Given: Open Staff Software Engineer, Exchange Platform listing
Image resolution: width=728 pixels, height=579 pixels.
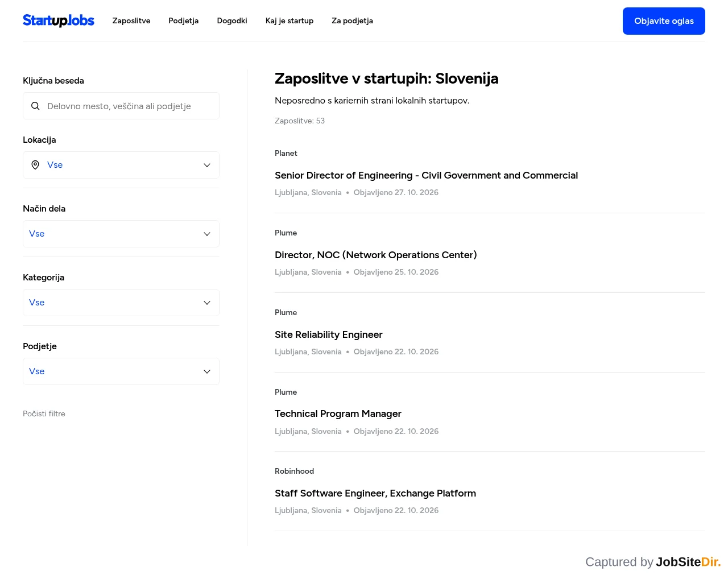Looking at the screenshot, I should point(375,493).
